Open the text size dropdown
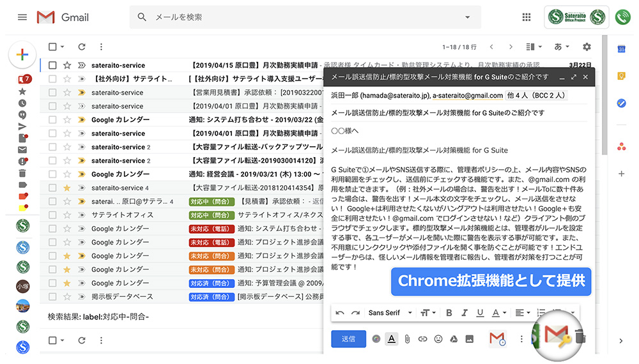The width and height of the screenshot is (639, 364). (x=428, y=313)
